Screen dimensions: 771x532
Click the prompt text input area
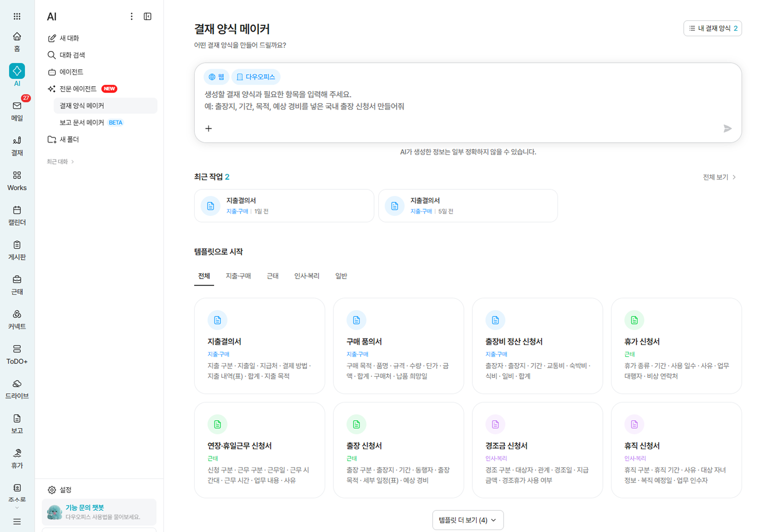point(467,100)
